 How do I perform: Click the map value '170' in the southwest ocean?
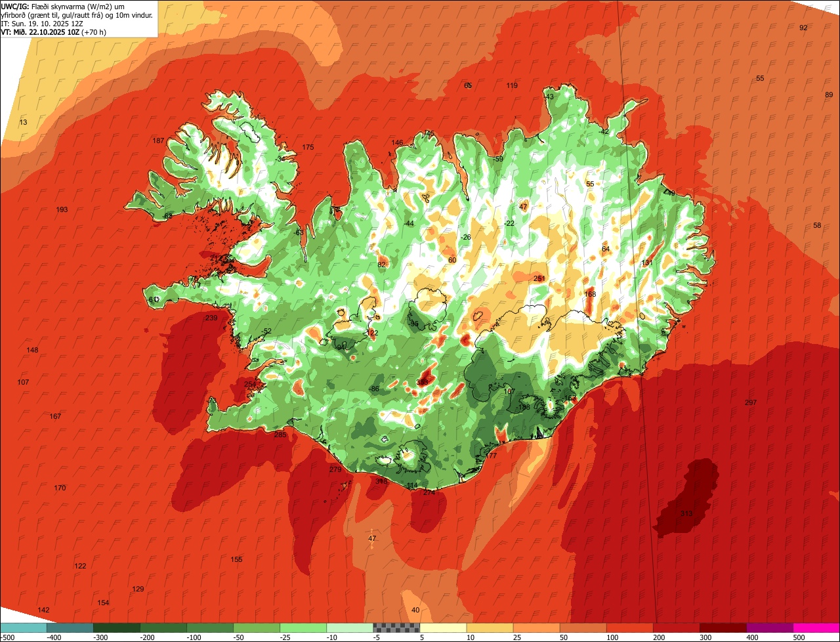(60, 488)
